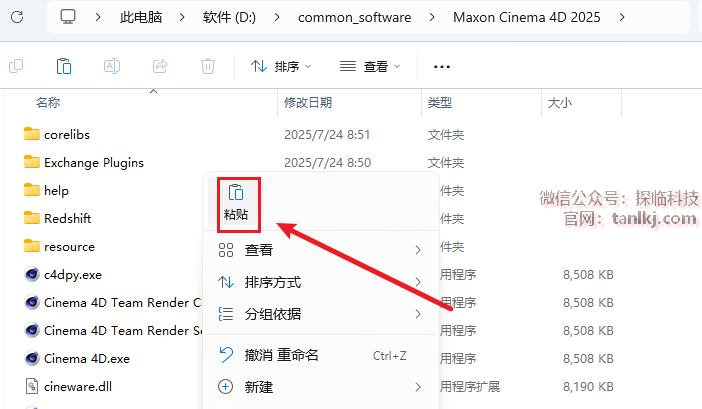702x409 pixels.
Task: Open the three-dots more options menu
Action: coord(442,67)
